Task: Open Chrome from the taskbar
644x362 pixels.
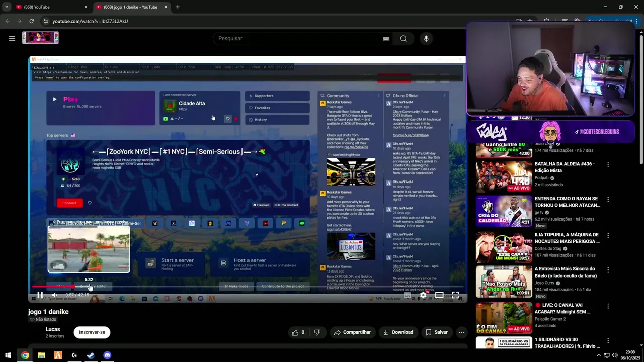Action: point(25,355)
